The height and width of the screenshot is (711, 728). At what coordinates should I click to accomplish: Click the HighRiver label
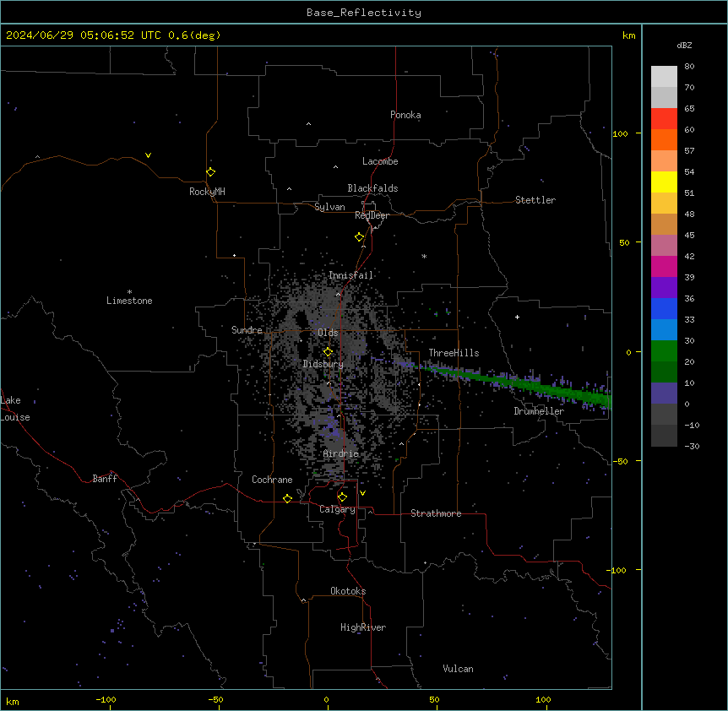(363, 627)
